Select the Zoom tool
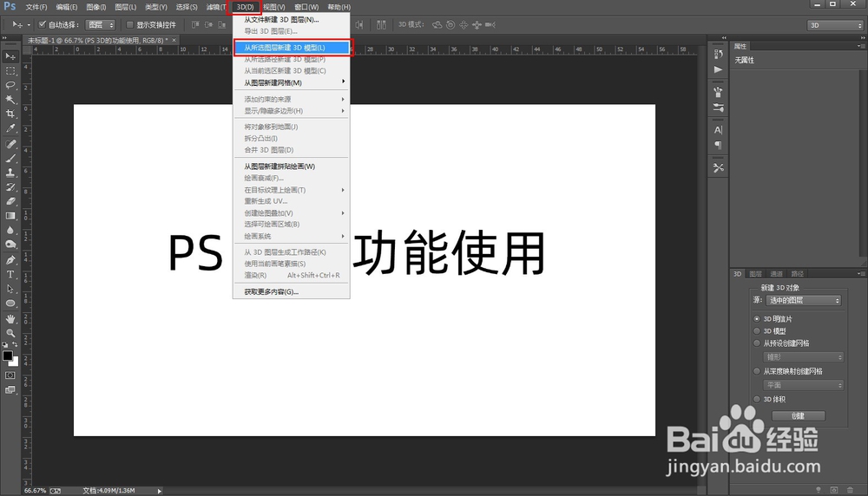 10,333
